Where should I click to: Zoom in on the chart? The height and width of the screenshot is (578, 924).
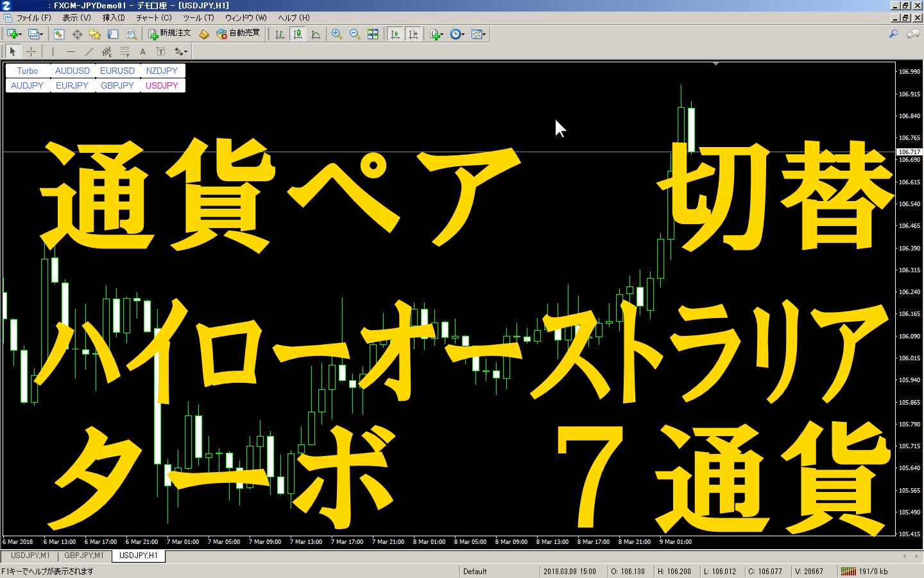pyautogui.click(x=337, y=34)
